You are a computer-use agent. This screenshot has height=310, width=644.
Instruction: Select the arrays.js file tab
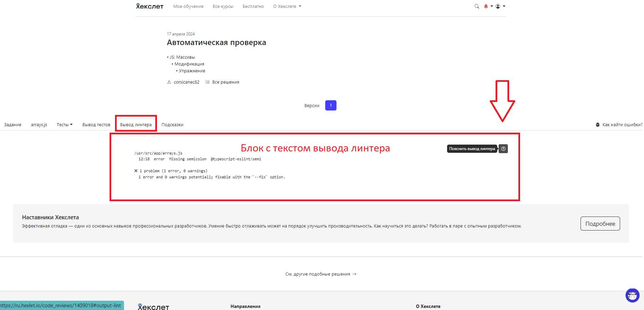point(39,125)
